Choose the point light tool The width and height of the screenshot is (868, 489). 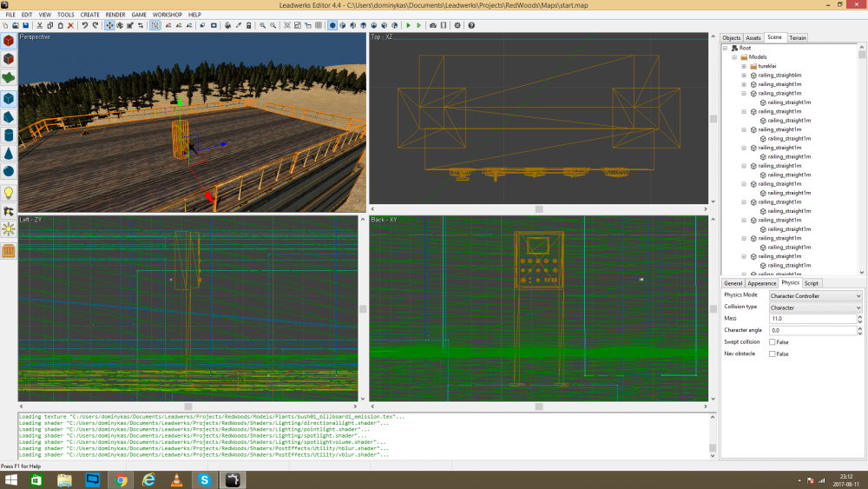point(9,192)
